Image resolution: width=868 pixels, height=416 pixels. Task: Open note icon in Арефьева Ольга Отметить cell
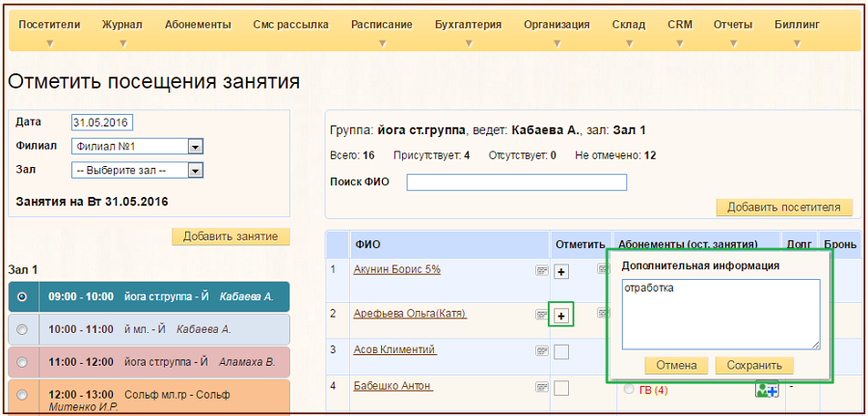pos(603,313)
